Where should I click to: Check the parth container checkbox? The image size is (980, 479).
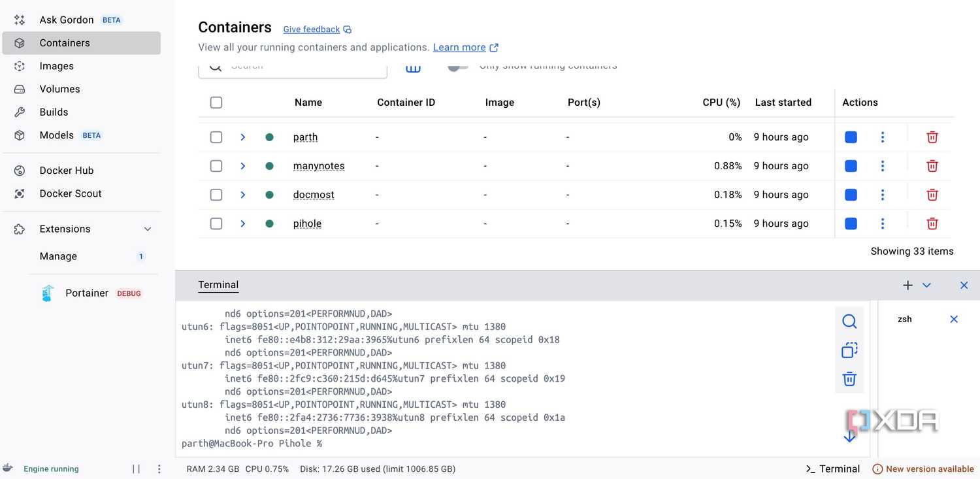(216, 137)
